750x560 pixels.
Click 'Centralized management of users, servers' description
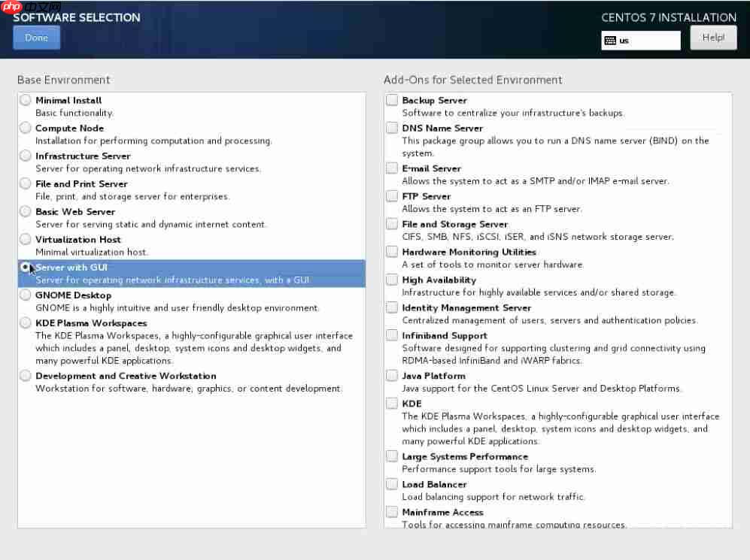pos(550,320)
